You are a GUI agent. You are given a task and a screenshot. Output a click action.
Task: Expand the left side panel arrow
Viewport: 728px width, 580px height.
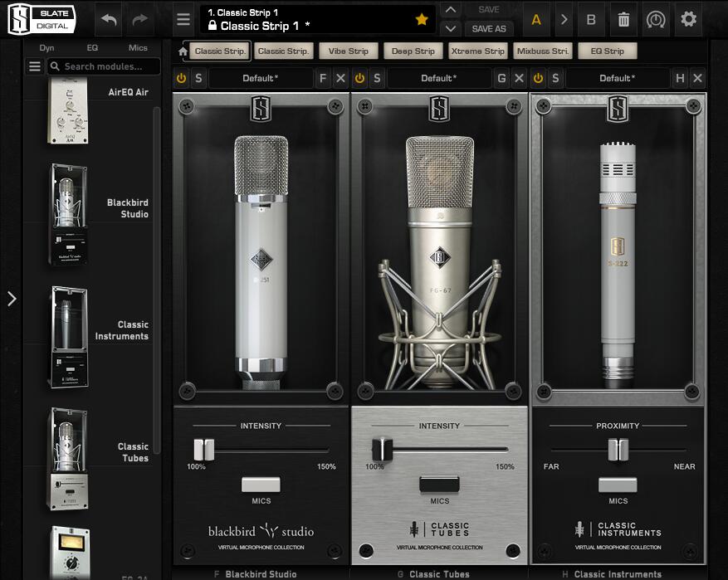[12, 299]
